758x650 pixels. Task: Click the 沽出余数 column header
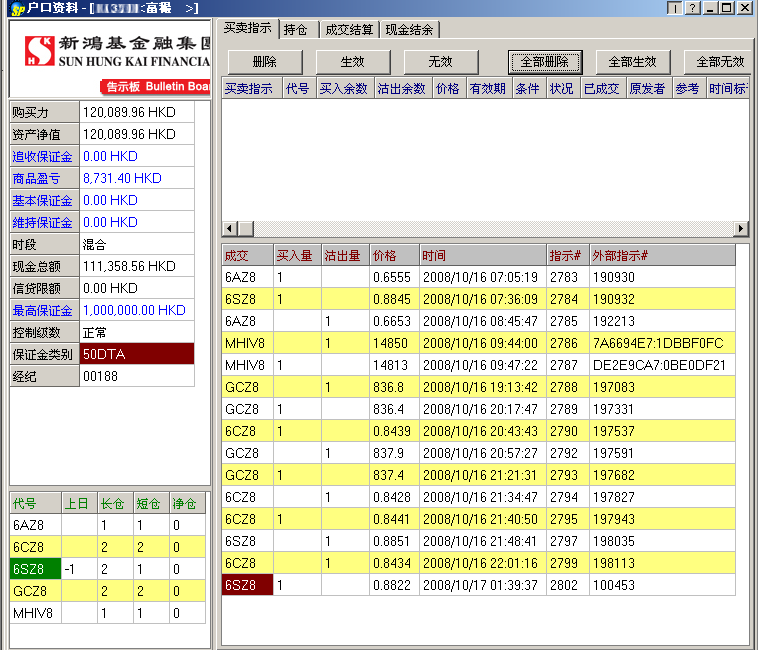point(402,88)
